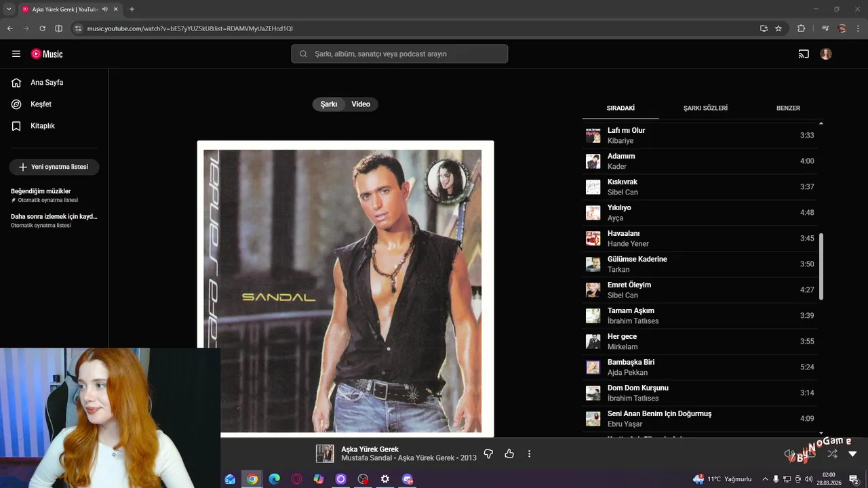Select the BENZER tab
868x488 pixels.
click(788, 108)
